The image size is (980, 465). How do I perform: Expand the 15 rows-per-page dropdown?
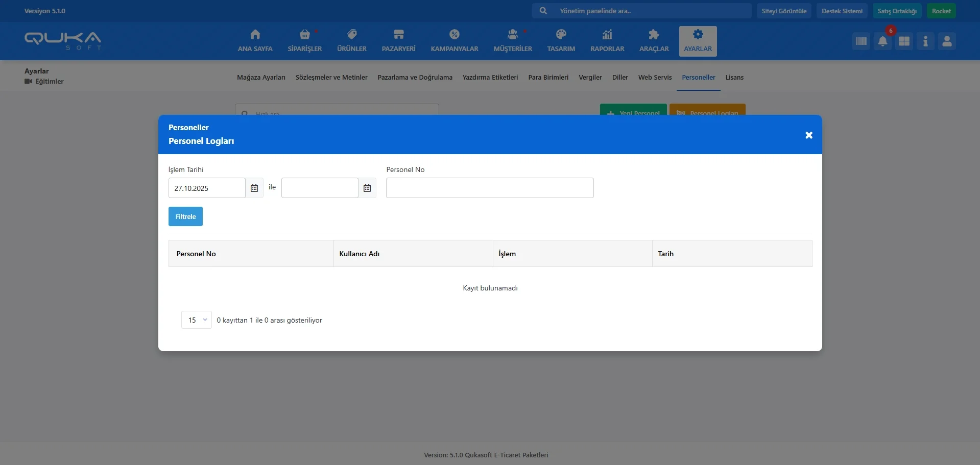pyautogui.click(x=197, y=320)
